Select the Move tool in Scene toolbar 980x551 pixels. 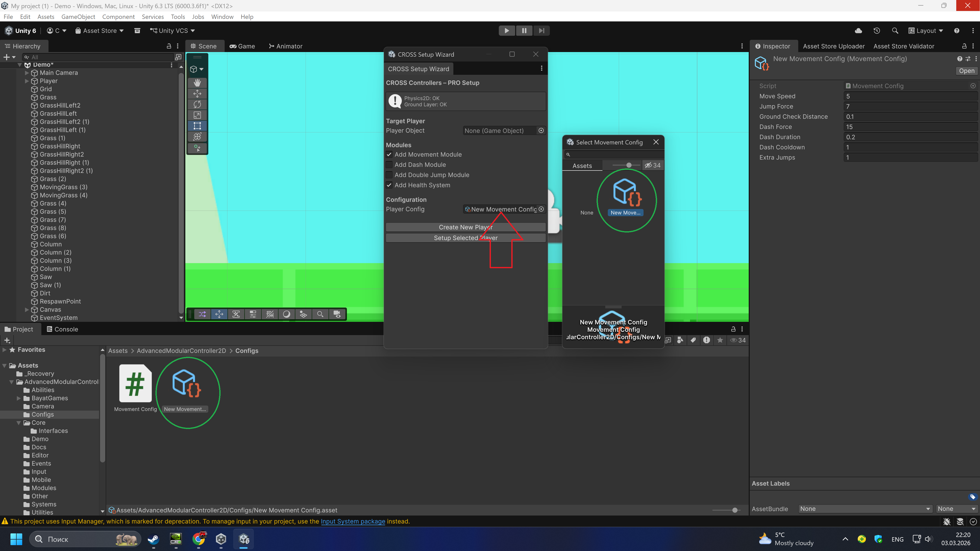pyautogui.click(x=197, y=94)
